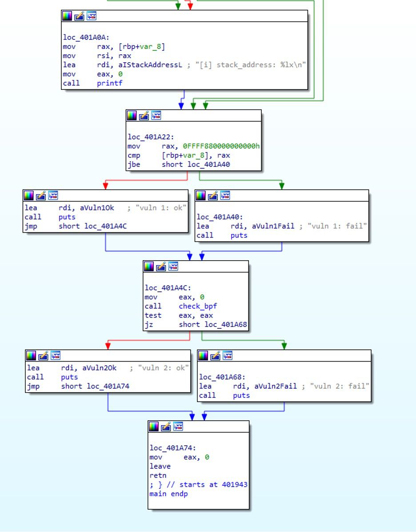The width and height of the screenshot is (416, 532).
Task: Click edit icon in "vuln 1: ok" block
Action: [41, 195]
